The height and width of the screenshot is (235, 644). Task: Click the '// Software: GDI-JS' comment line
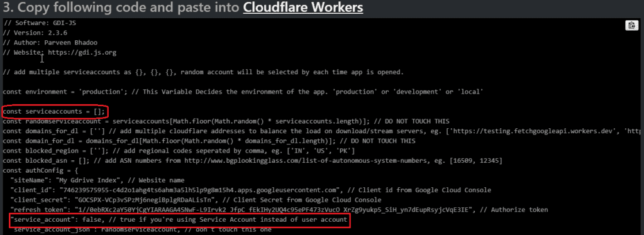coord(40,23)
